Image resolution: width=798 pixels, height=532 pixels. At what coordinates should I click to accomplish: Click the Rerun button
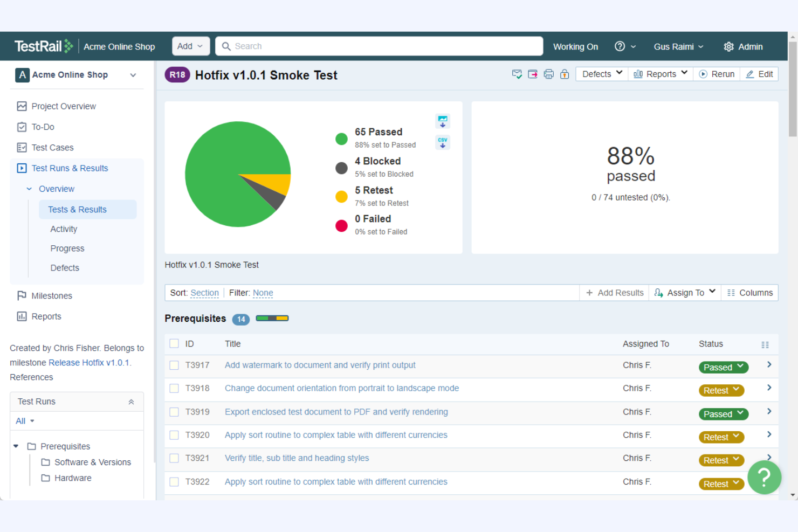[x=717, y=74]
